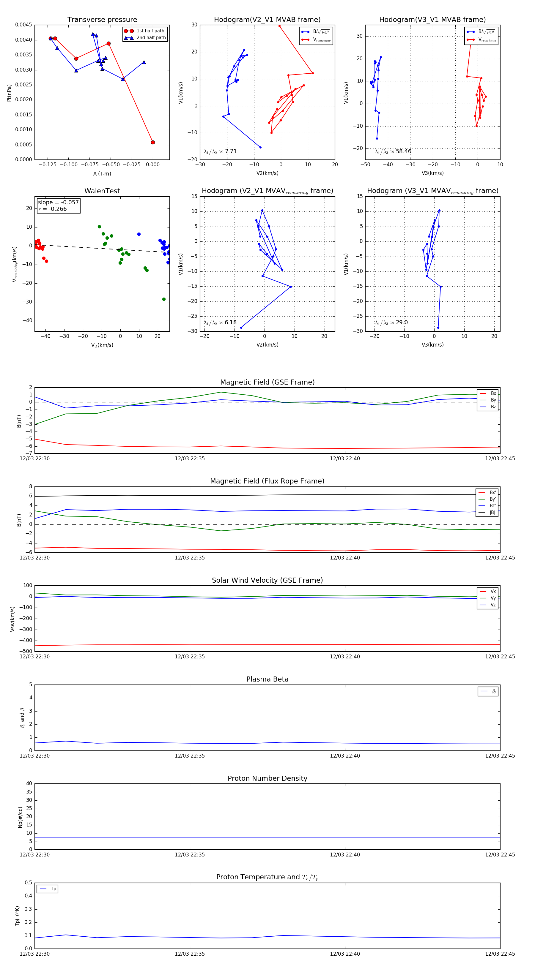Click the 'A (T·m)' x-axis label
535x980 pixels.
(102, 173)
